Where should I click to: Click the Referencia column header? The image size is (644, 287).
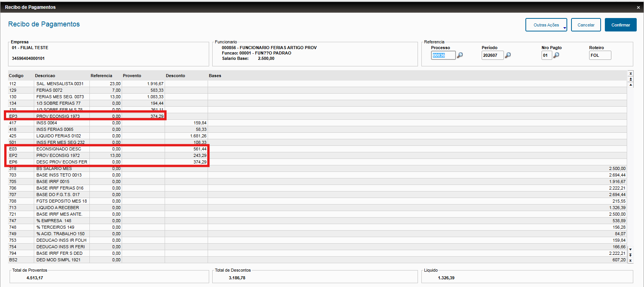tap(101, 76)
